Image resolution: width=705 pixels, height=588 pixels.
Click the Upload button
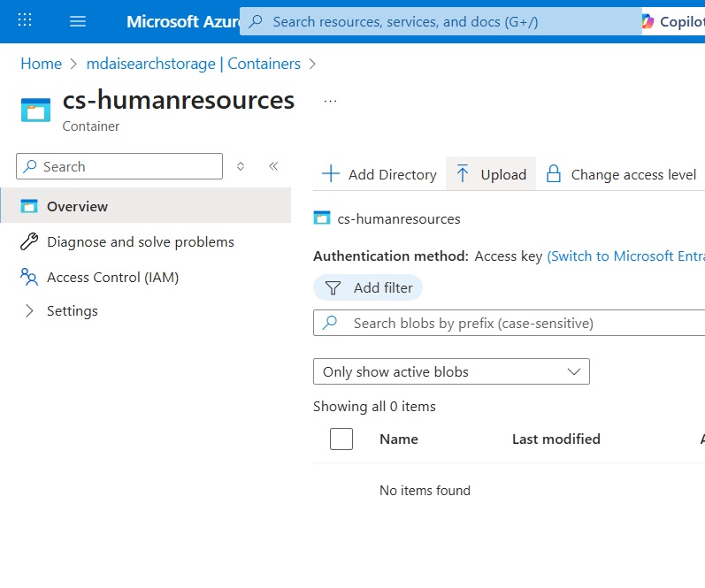click(491, 174)
